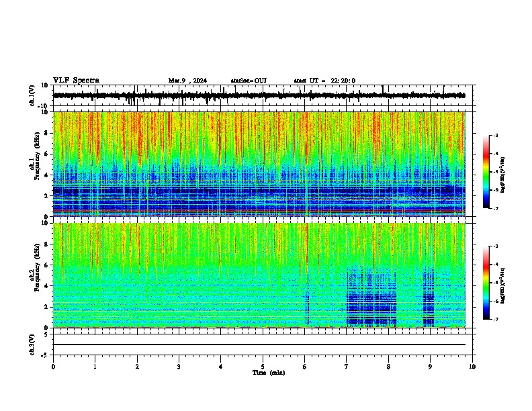Click the flat ch.3 voltage line
The width and height of the screenshot is (532, 411).
click(259, 345)
